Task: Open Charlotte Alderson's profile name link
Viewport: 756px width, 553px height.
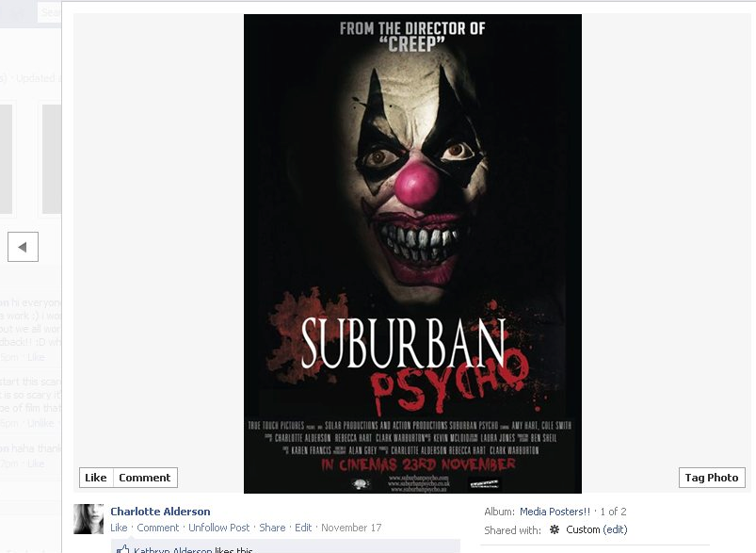Action: pyautogui.click(x=160, y=512)
